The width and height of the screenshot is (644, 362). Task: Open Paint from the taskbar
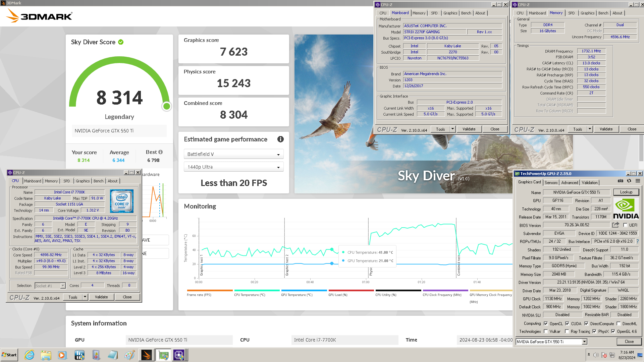pos(129,355)
